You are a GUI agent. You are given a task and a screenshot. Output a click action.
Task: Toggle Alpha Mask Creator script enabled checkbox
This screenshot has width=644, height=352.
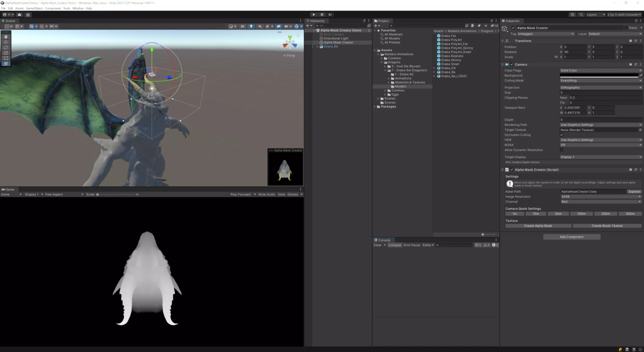512,170
